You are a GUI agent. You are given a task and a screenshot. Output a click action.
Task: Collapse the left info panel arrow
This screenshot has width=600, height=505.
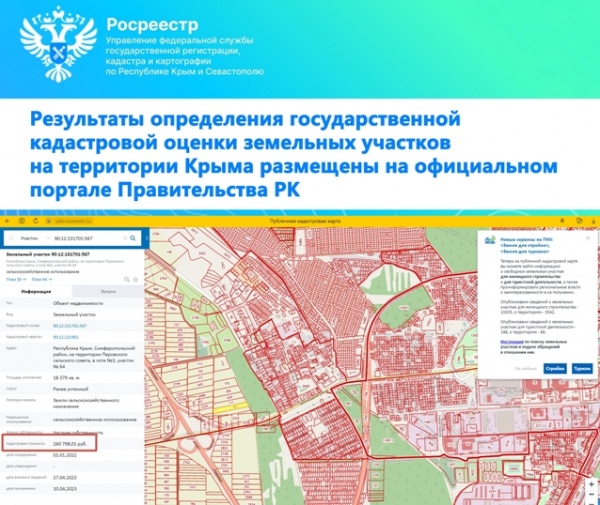coord(147,238)
